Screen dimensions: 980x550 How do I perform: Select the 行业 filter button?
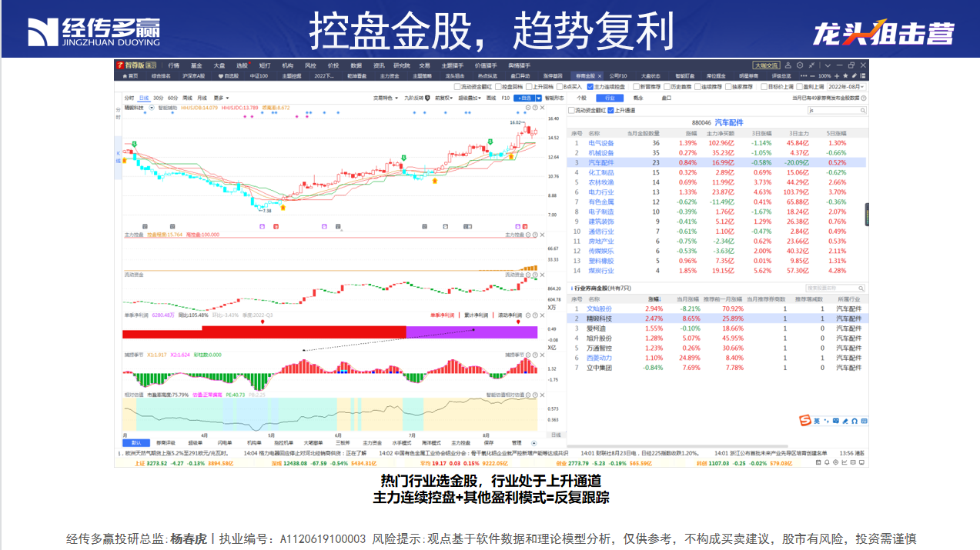(x=610, y=98)
